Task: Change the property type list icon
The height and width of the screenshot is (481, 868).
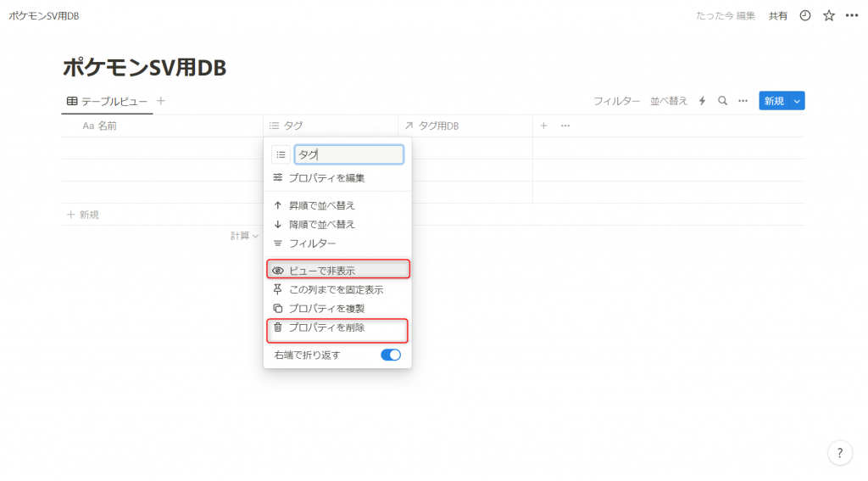Action: (x=281, y=154)
